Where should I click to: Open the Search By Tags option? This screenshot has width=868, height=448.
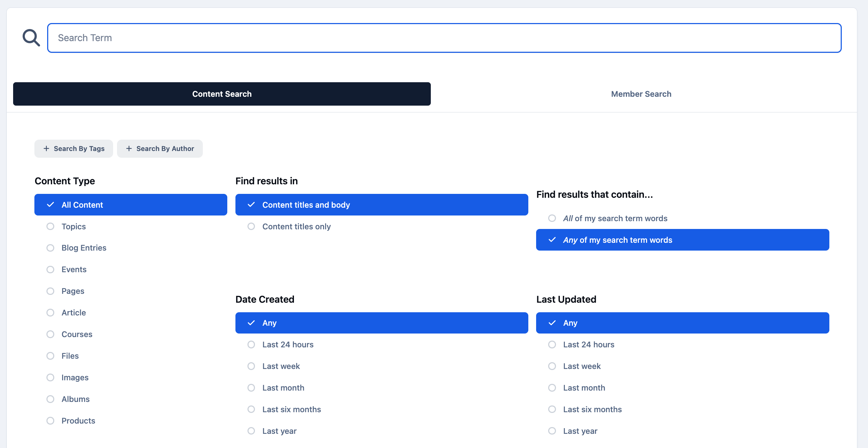74,149
